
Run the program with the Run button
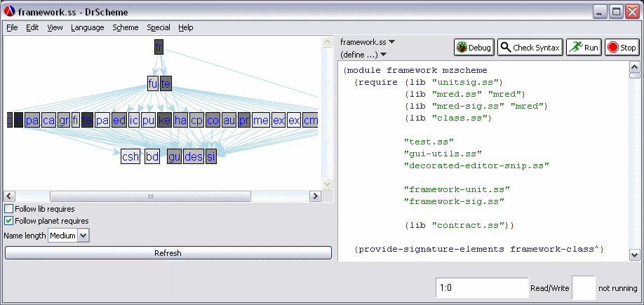pos(584,48)
